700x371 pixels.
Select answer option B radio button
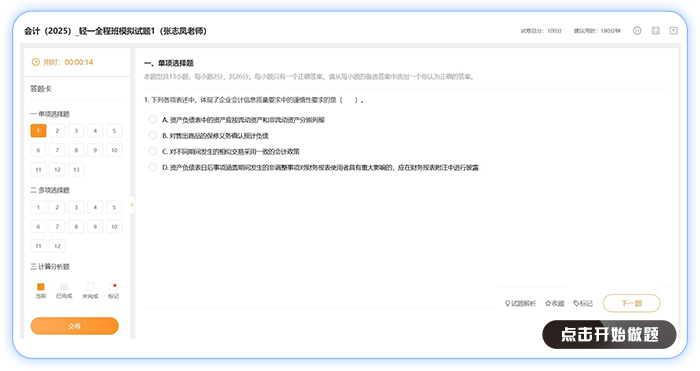pyautogui.click(x=153, y=135)
